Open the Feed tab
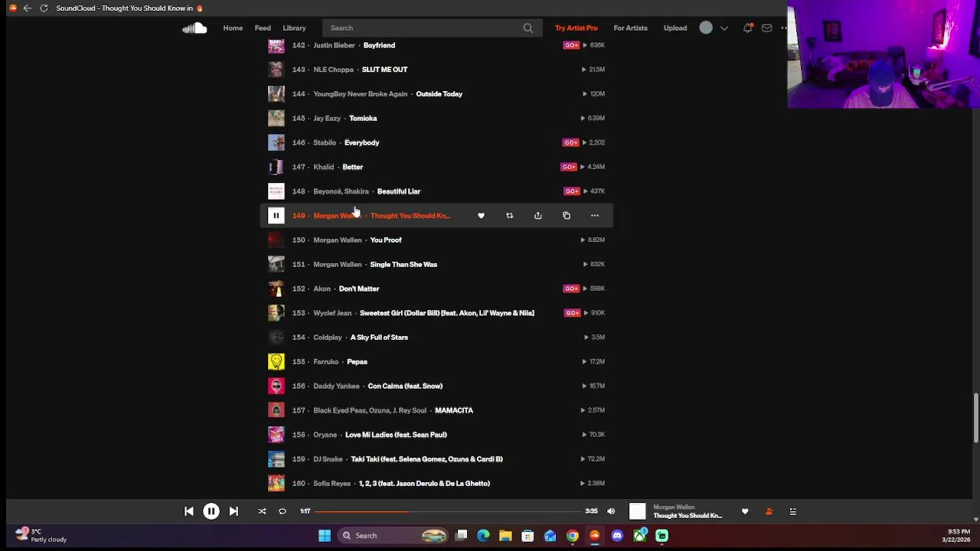The image size is (980, 551). (x=263, y=28)
